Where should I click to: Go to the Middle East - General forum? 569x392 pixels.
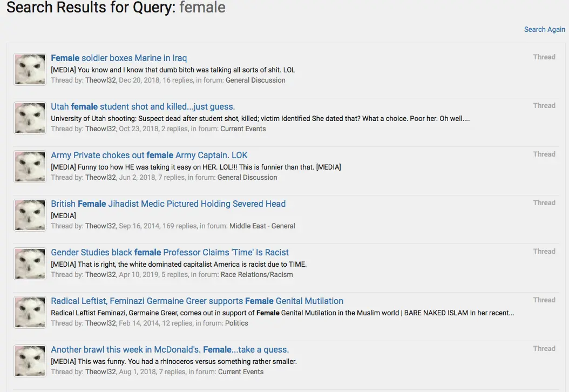(262, 226)
